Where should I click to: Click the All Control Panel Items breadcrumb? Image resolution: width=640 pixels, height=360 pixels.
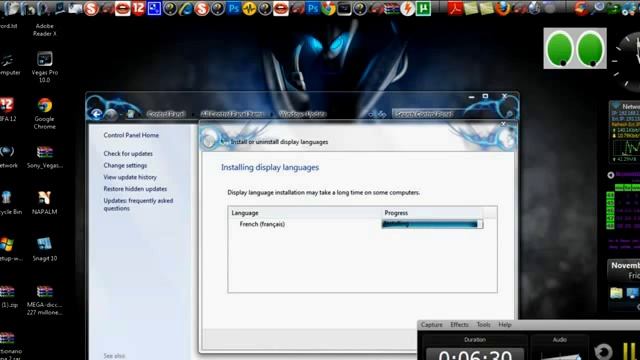232,114
